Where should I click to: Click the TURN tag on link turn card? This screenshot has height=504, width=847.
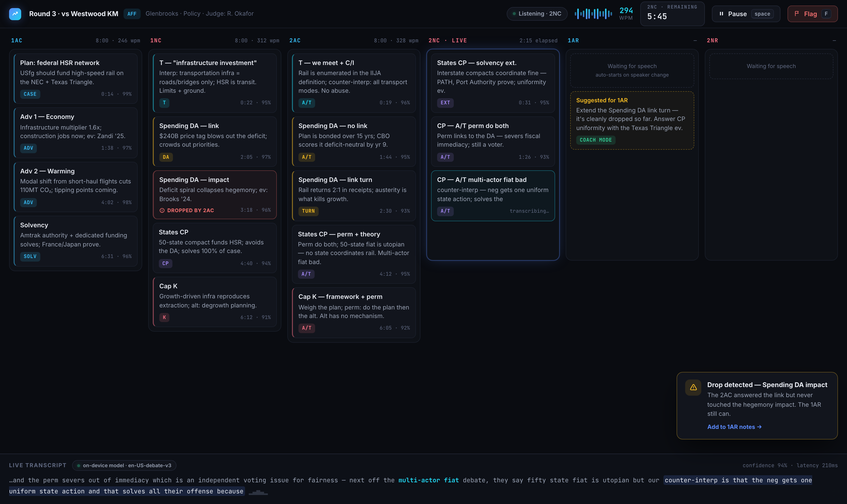click(308, 211)
